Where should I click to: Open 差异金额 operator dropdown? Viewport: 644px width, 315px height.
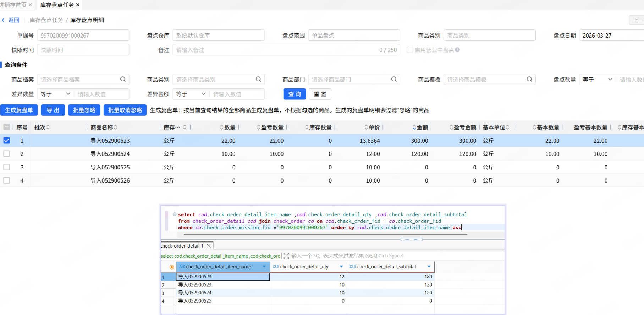pyautogui.click(x=191, y=94)
